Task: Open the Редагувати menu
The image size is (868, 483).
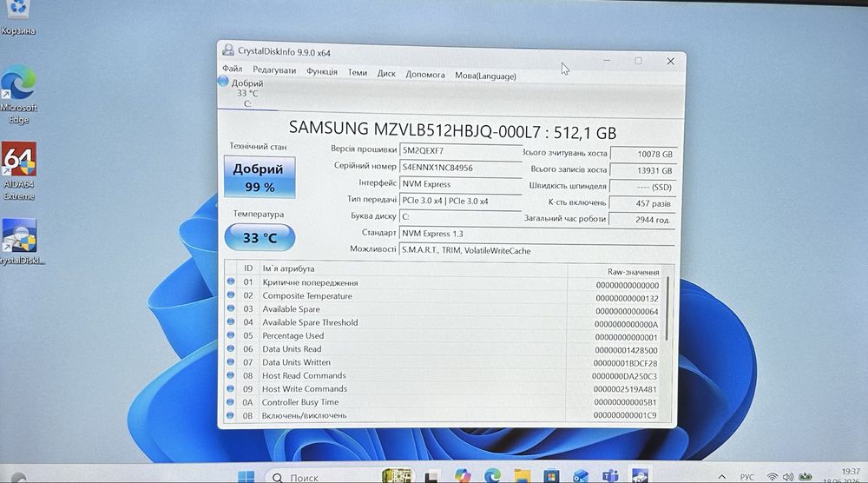Action: pos(274,70)
